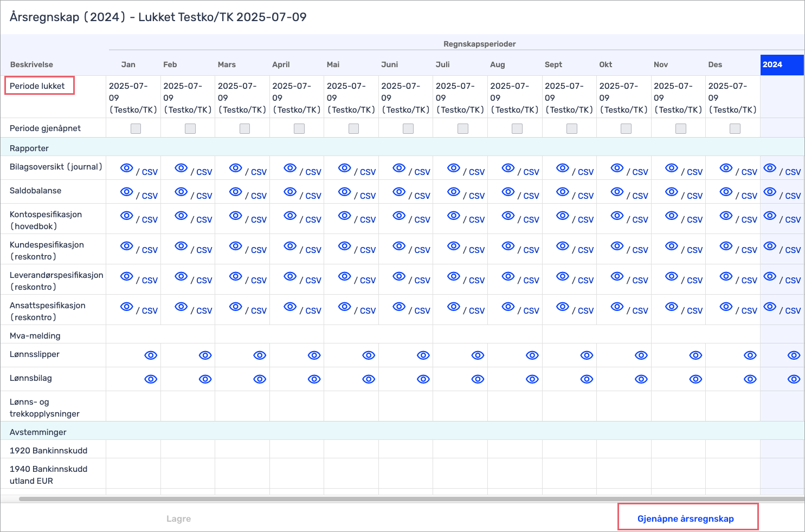805x532 pixels.
Task: Check Periode gjenåpnet for Juli
Action: pyautogui.click(x=463, y=128)
